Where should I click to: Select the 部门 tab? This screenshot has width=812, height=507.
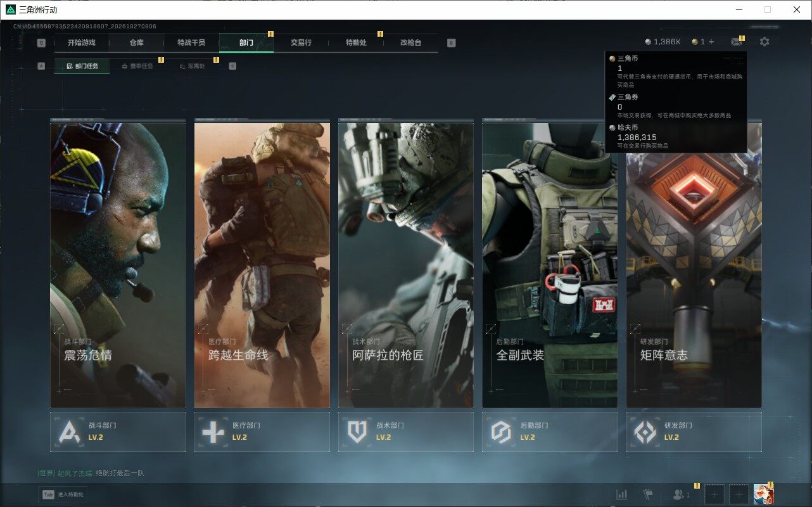246,42
